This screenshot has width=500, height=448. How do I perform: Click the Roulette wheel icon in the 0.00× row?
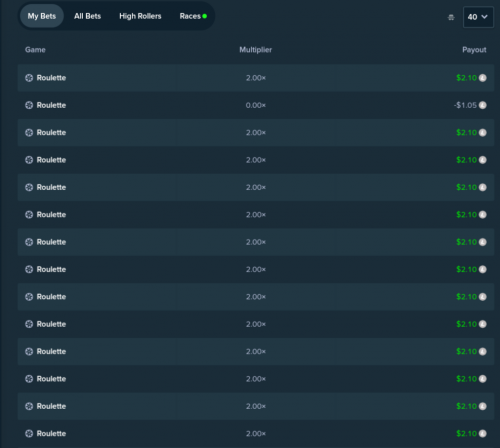(x=29, y=105)
